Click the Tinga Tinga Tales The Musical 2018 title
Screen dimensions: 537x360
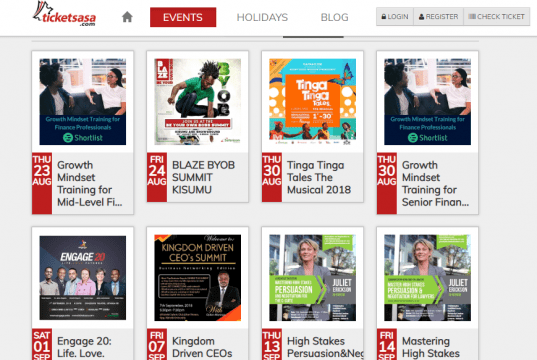[319, 177]
